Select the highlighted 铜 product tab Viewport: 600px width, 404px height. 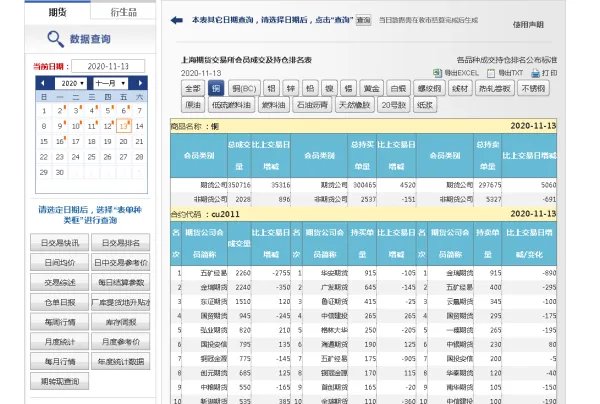(x=216, y=88)
